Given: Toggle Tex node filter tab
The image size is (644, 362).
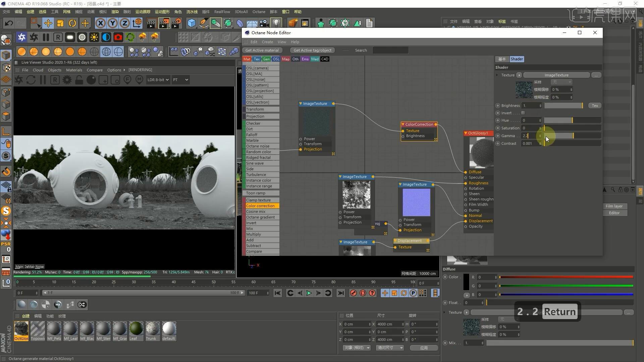Looking at the screenshot, I should (x=257, y=59).
